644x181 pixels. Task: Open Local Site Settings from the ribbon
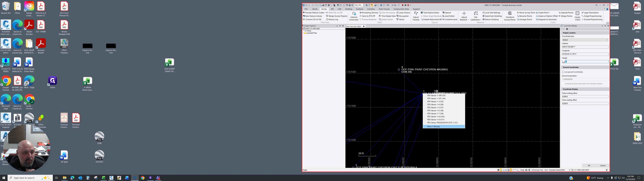click(x=491, y=13)
